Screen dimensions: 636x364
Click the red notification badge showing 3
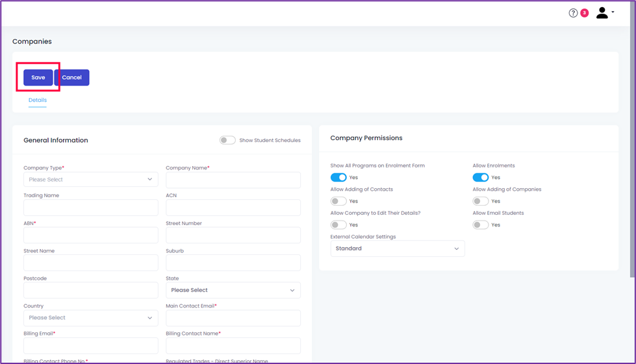(585, 13)
